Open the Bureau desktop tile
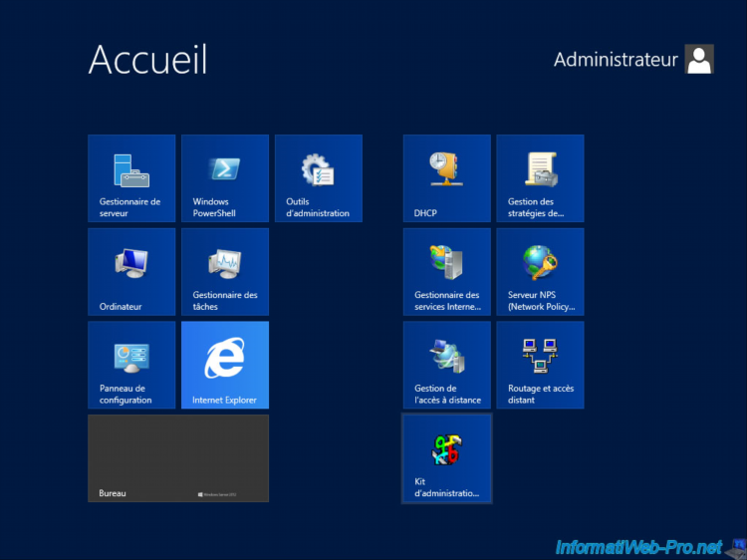The height and width of the screenshot is (560, 747). coord(178,458)
